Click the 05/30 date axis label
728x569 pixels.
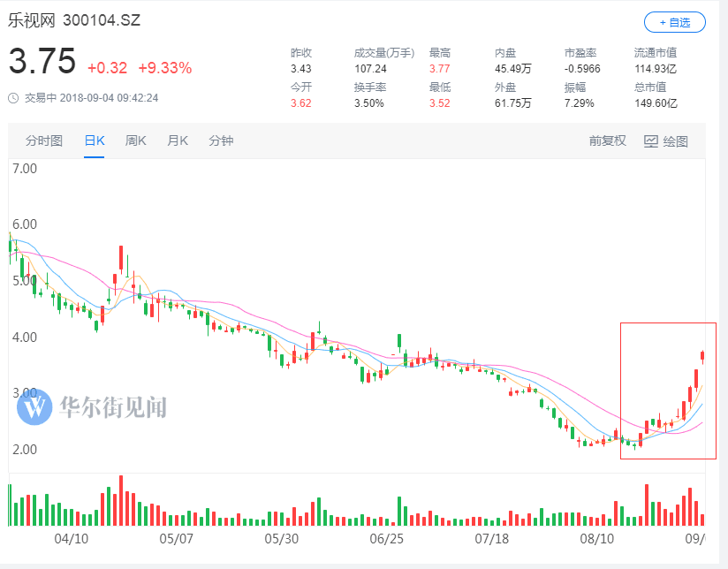(x=281, y=539)
